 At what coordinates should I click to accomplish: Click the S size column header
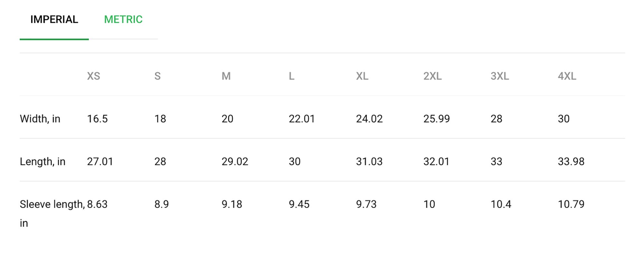(157, 76)
